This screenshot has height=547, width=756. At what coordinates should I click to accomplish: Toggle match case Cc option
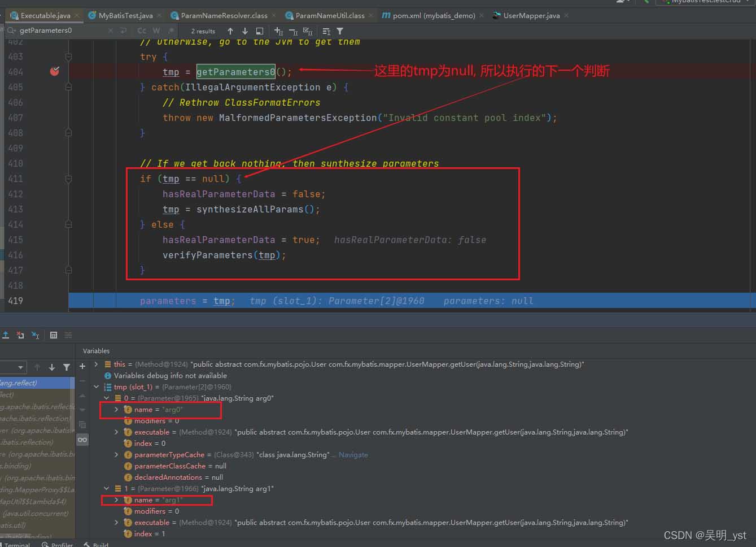[x=142, y=31]
